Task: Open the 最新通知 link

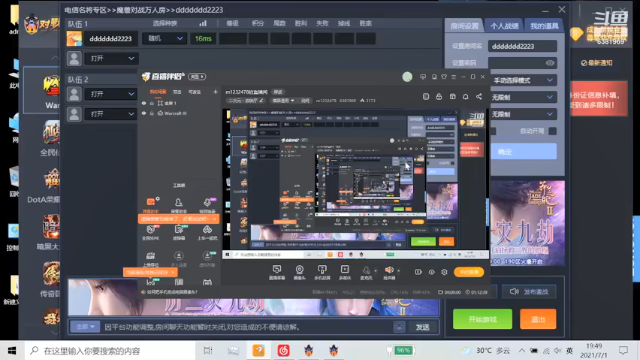Action: pyautogui.click(x=597, y=63)
